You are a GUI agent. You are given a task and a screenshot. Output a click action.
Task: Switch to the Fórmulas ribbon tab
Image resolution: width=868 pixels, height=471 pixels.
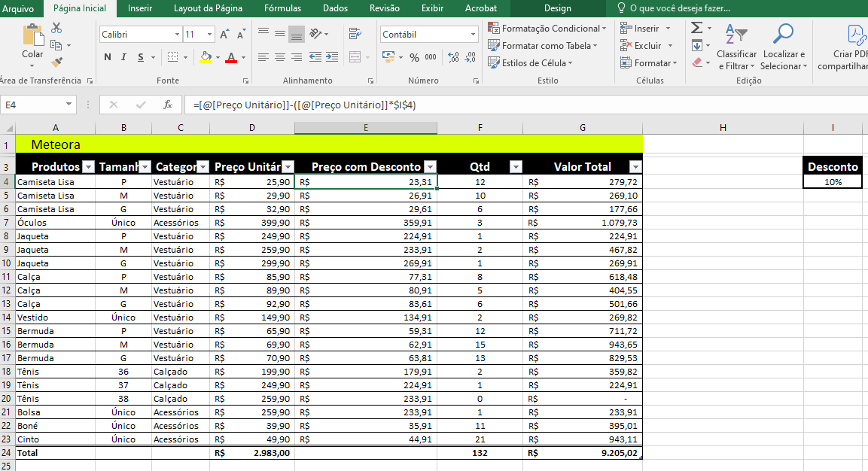[282, 8]
